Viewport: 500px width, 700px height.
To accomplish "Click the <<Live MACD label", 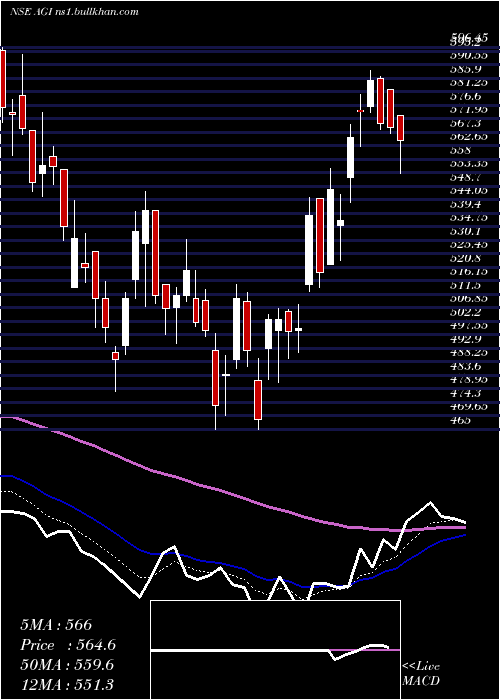I will [x=421, y=674].
